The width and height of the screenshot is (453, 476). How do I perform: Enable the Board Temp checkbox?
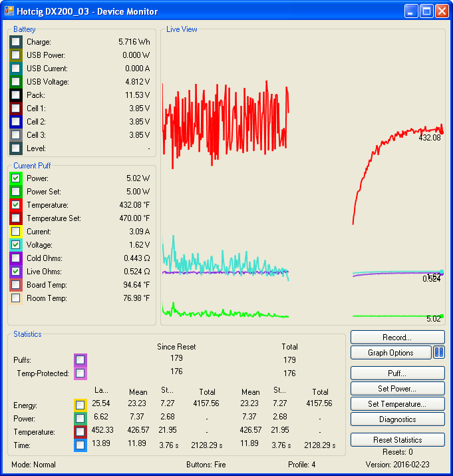pyautogui.click(x=16, y=285)
